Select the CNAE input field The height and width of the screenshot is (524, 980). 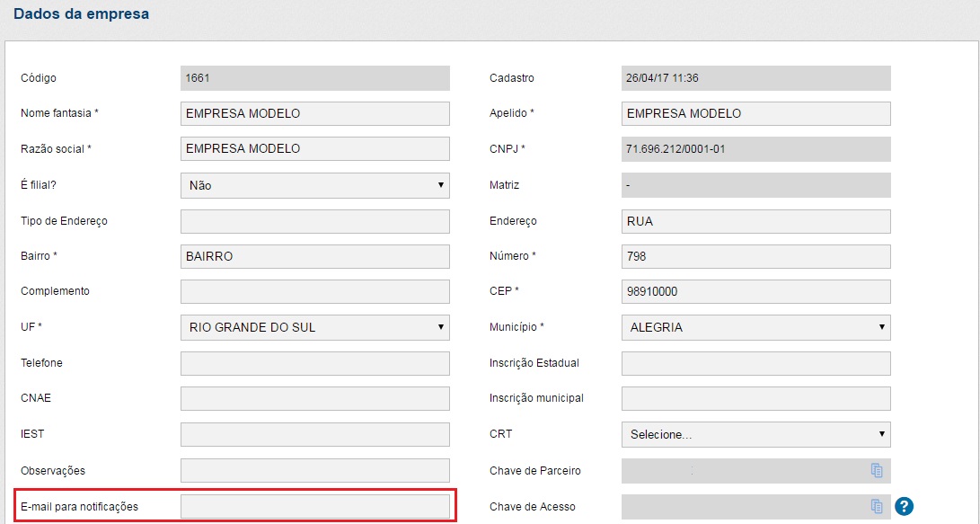314,398
